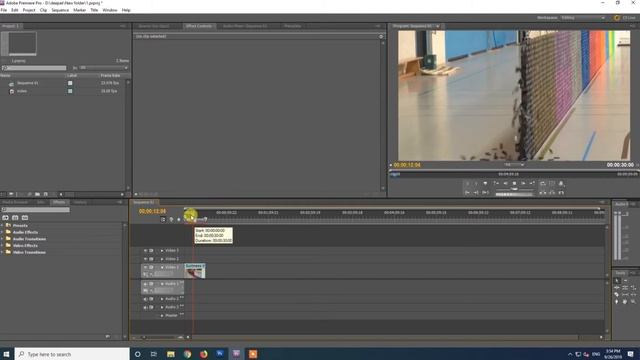Click Set Out Point in Program monitor
The image size is (640, 360).
pos(476,184)
